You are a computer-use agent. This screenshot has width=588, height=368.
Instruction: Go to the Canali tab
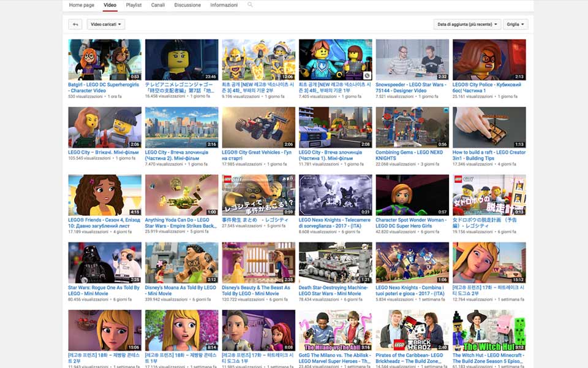pyautogui.click(x=158, y=5)
